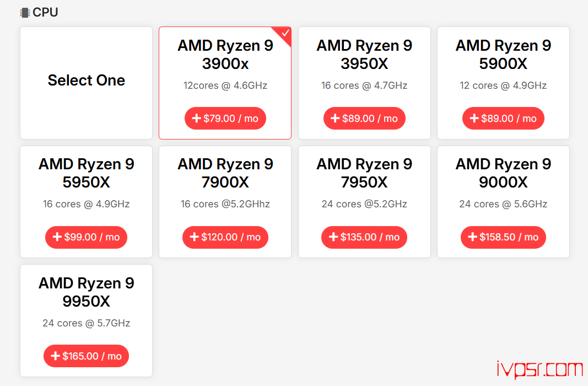Image resolution: width=588 pixels, height=386 pixels.
Task: Click the ivpsr.com watermark
Action: [x=538, y=370]
